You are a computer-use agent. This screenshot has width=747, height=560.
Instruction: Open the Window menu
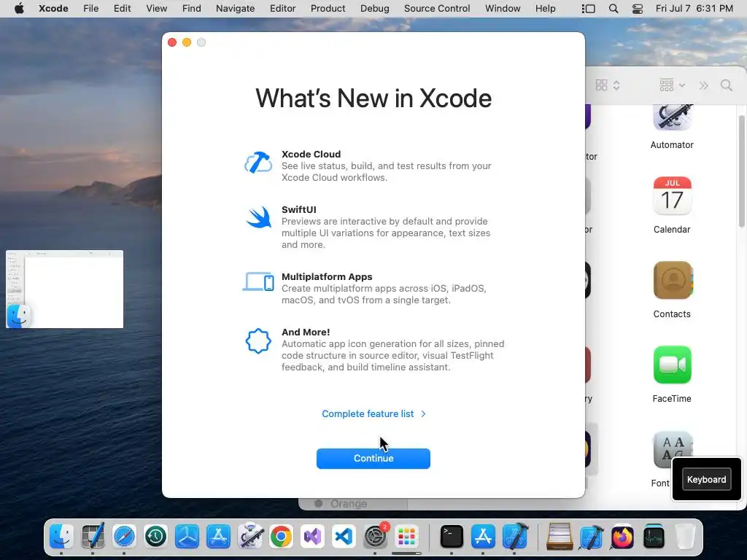[503, 9]
